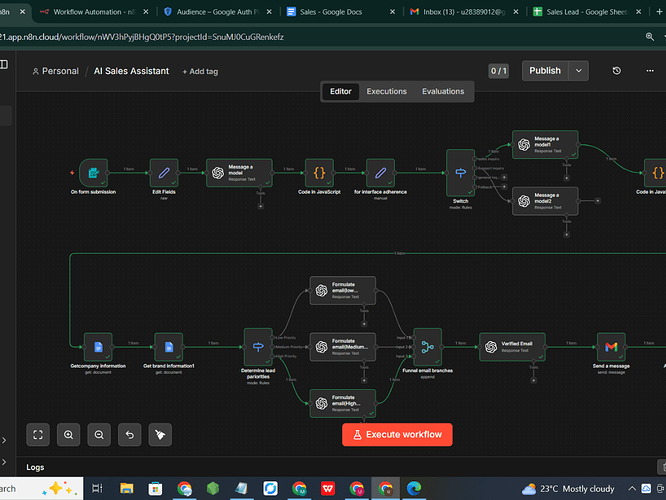Expand the Logs panel
Screen dimensions: 666x500
(36, 467)
